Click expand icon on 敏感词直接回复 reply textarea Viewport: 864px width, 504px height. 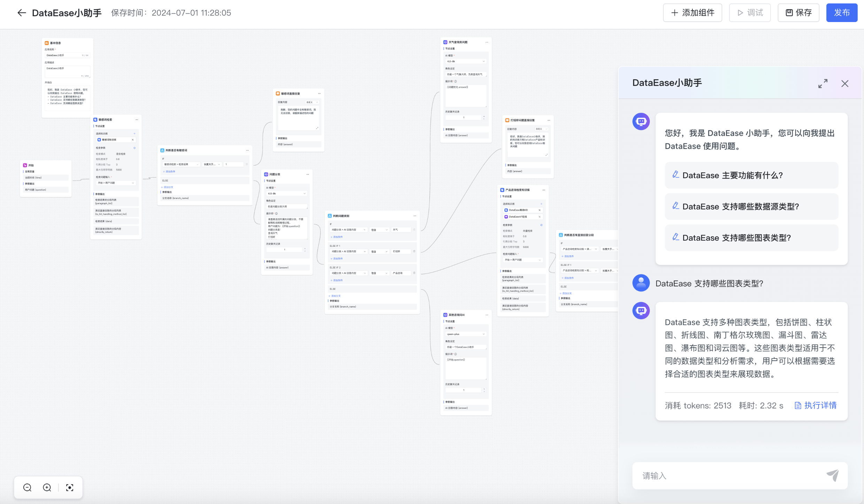(317, 128)
